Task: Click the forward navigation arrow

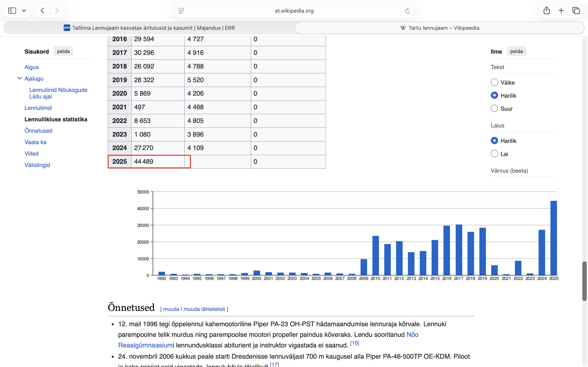Action: (x=57, y=10)
